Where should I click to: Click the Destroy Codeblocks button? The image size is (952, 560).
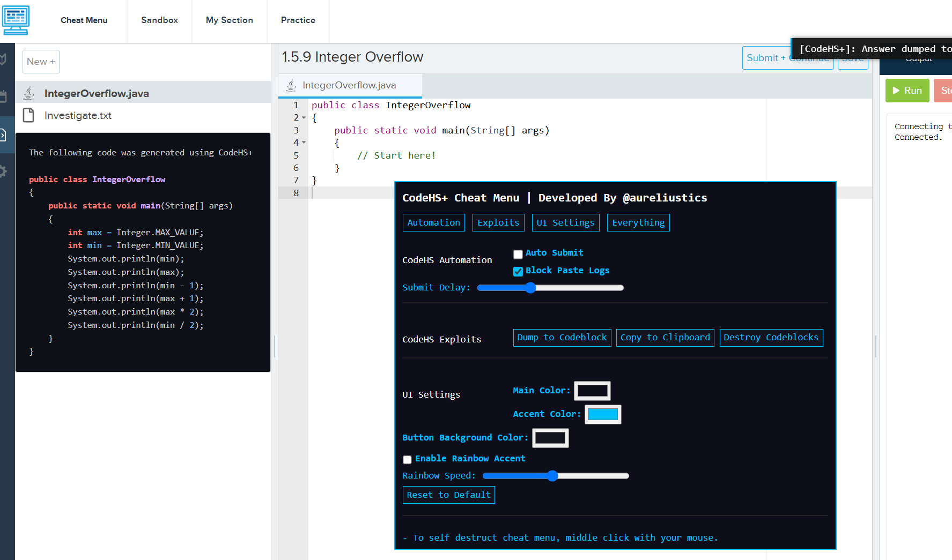click(771, 338)
